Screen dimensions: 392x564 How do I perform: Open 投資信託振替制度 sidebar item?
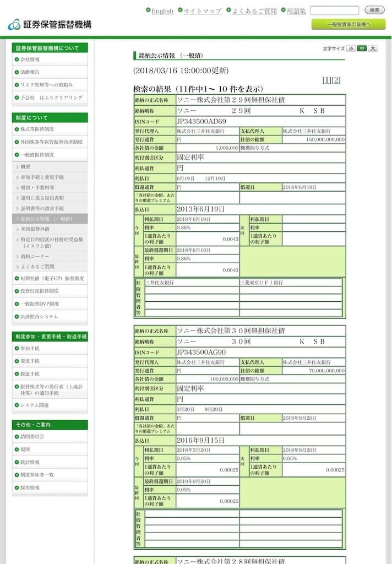pos(50,291)
